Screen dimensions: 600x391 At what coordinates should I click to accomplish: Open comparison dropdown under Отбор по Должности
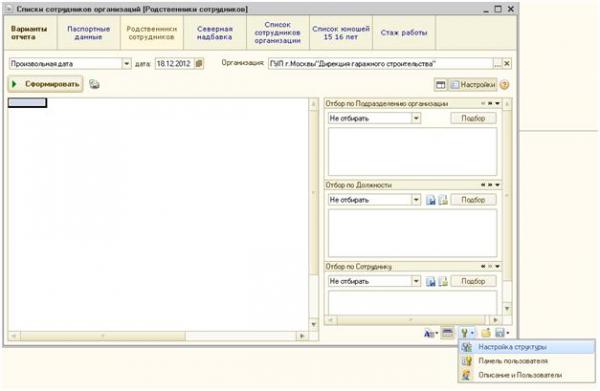point(416,200)
